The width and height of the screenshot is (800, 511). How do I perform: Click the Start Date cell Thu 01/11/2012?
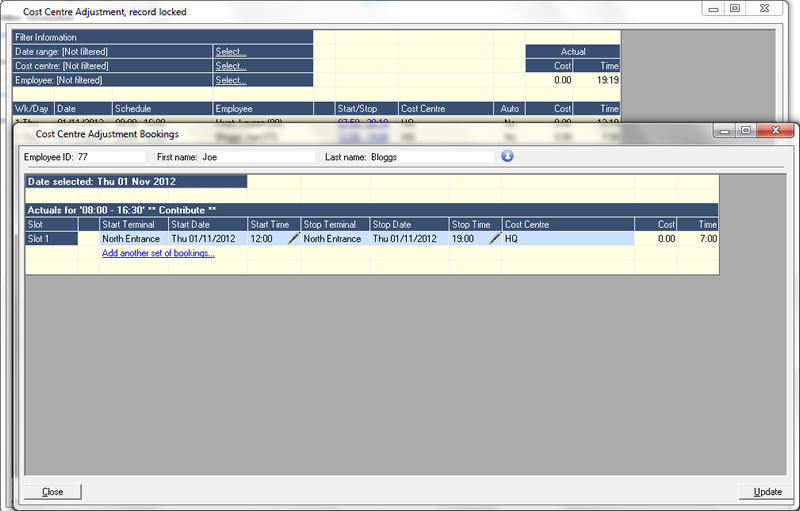pyautogui.click(x=207, y=239)
